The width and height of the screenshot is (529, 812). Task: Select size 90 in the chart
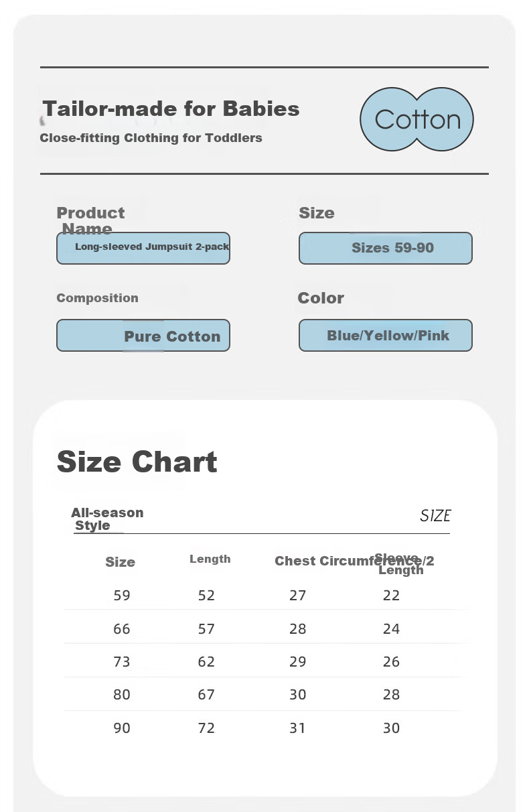(122, 728)
